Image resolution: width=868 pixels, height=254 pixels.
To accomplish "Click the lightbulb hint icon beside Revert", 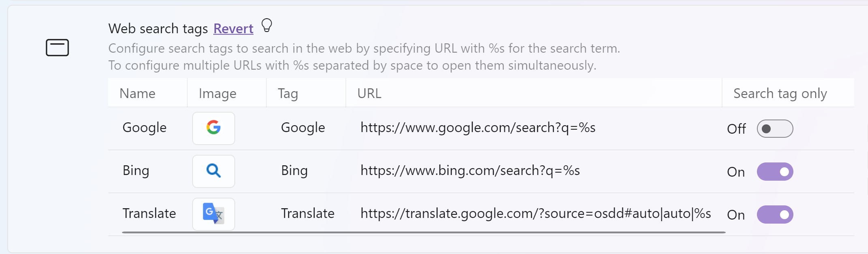I will tap(266, 26).
